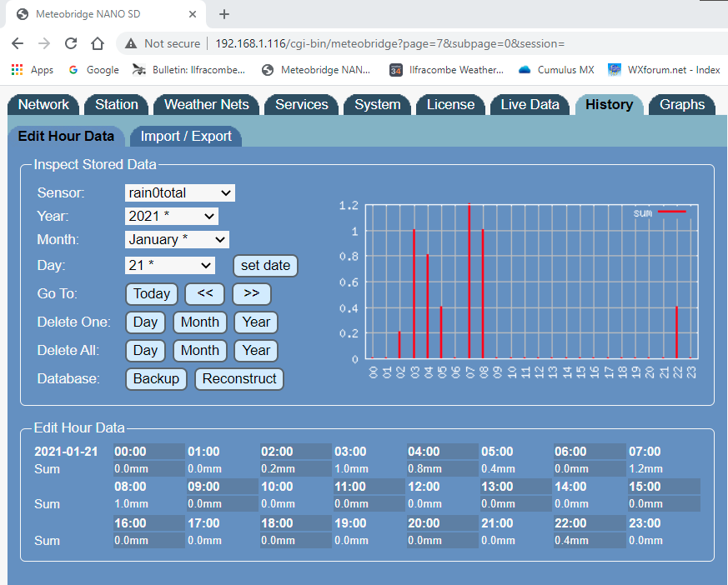This screenshot has height=585, width=728.
Task: Select the History tab
Action: 609,104
